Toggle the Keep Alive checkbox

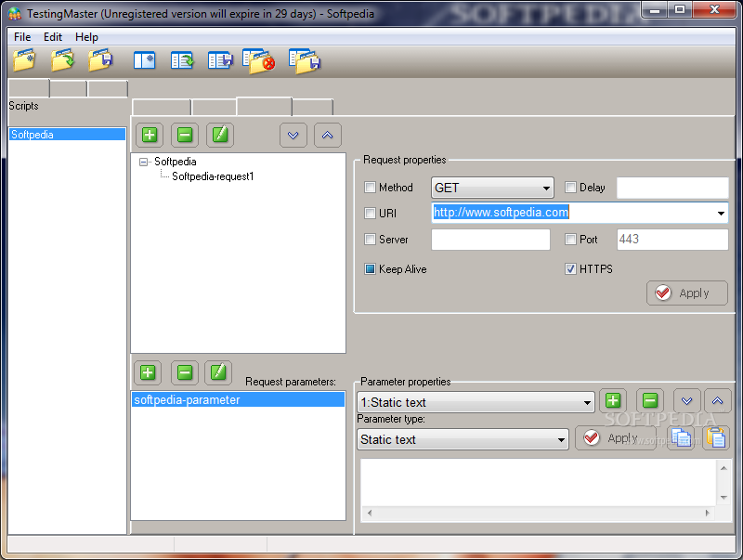click(370, 269)
